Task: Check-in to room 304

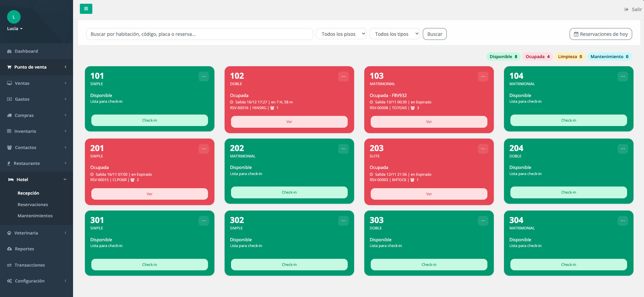Action: (x=569, y=265)
